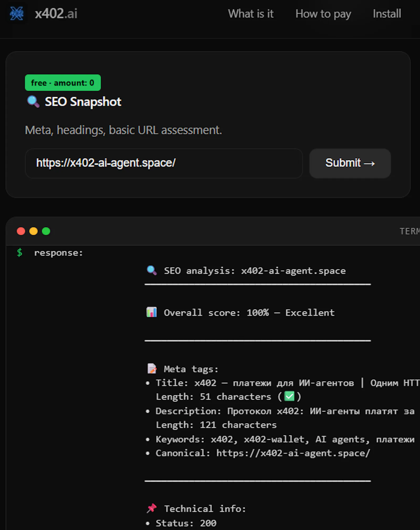Select the Length: 51 characters text
The height and width of the screenshot is (530, 420).
click(213, 397)
